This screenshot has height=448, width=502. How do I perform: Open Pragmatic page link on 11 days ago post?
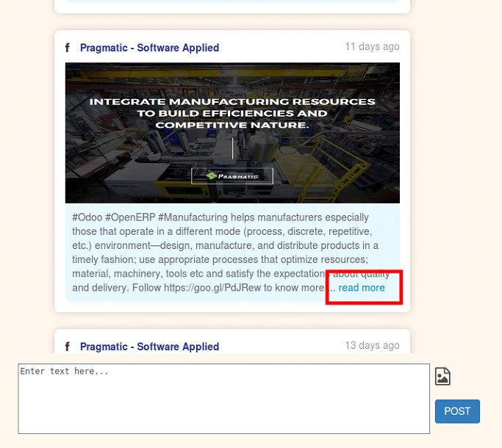click(149, 48)
